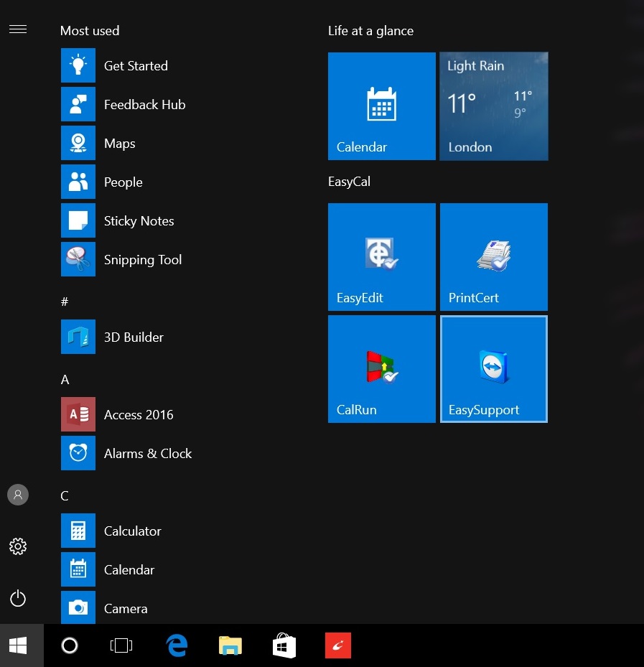
Task: Open the London weather tile
Action: [493, 106]
